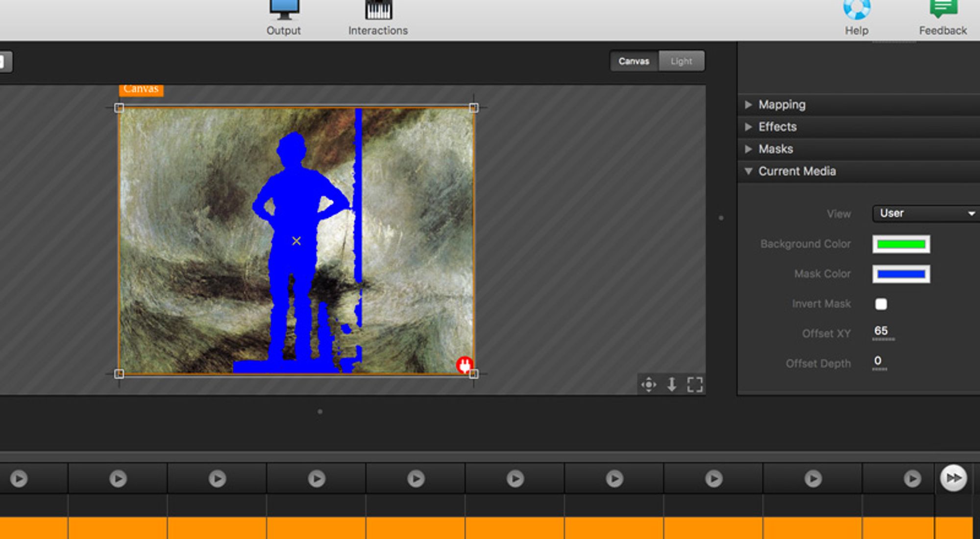Toggle the fullscreen canvas view icon
Viewport: 980px width, 539px height.
(x=695, y=385)
